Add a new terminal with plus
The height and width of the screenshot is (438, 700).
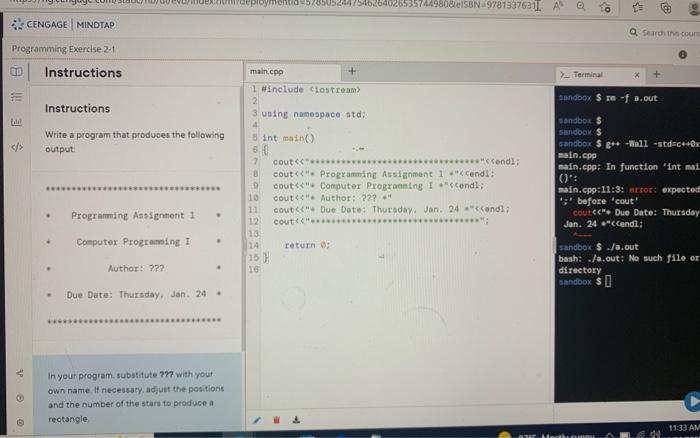(656, 75)
